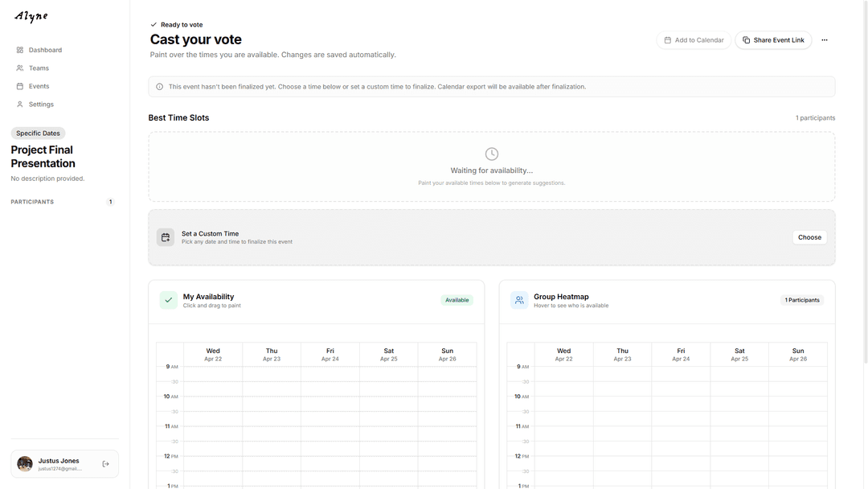Viewport: 868px width, 489px height.
Task: Open the three-dot more options menu
Action: [825, 40]
